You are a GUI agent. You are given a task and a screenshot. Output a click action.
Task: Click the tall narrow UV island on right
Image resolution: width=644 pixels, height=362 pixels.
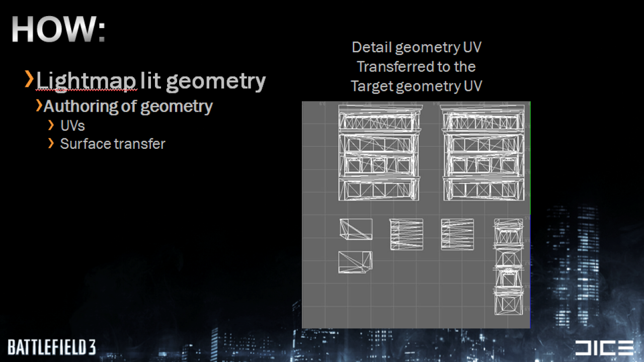pyautogui.click(x=509, y=266)
